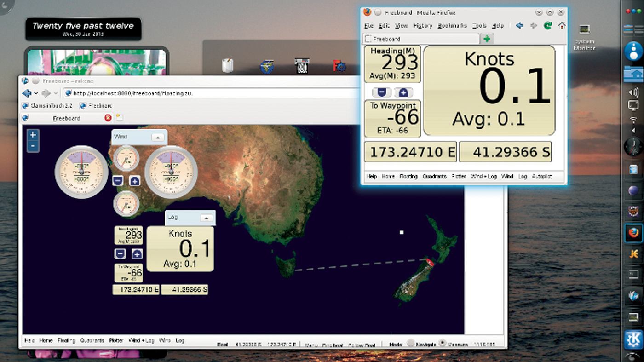Zoom in on the map with plus button
Image resolution: width=644 pixels, height=362 pixels.
pos(33,135)
